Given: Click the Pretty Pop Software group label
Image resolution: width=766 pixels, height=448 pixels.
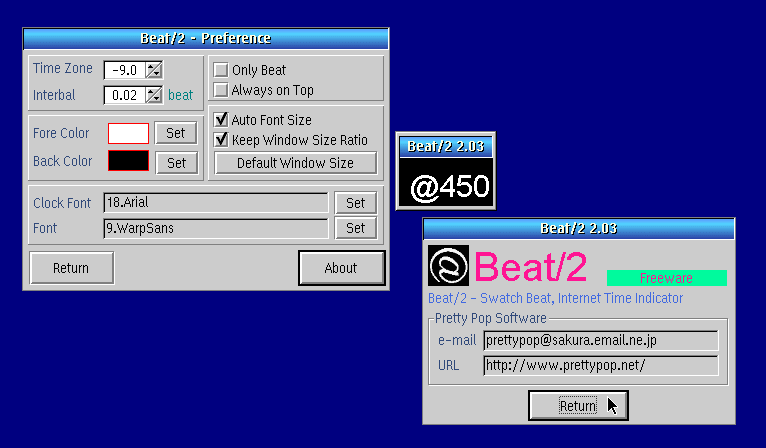Looking at the screenshot, I should [490, 318].
